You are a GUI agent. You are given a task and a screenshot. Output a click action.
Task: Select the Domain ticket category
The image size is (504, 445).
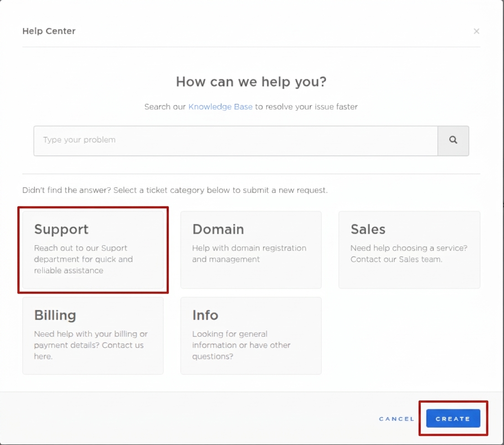(x=251, y=250)
